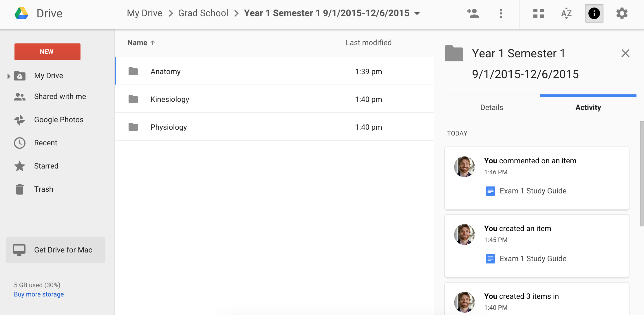
Task: Go to the Trash section
Action: tap(43, 189)
